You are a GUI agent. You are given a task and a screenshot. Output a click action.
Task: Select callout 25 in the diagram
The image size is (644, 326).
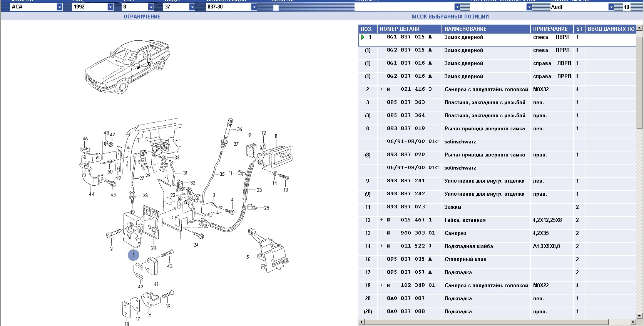click(266, 208)
